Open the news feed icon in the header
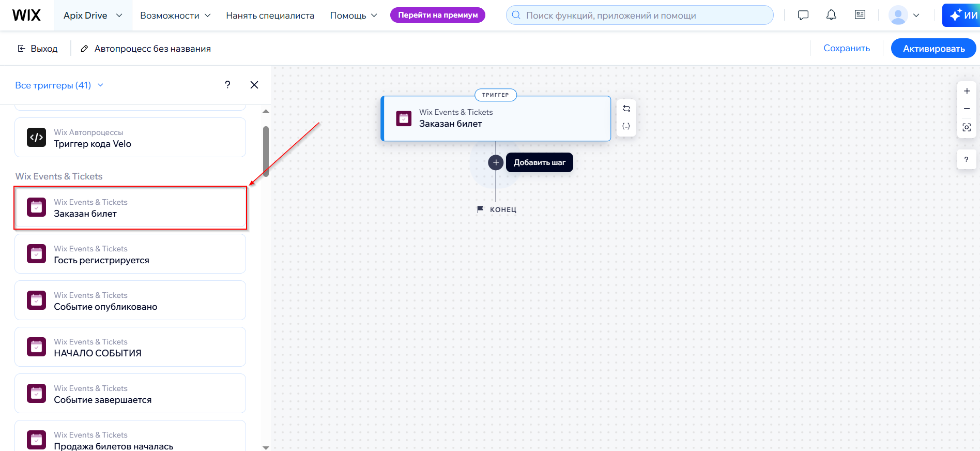Viewport: 980px width, 451px height. point(860,14)
